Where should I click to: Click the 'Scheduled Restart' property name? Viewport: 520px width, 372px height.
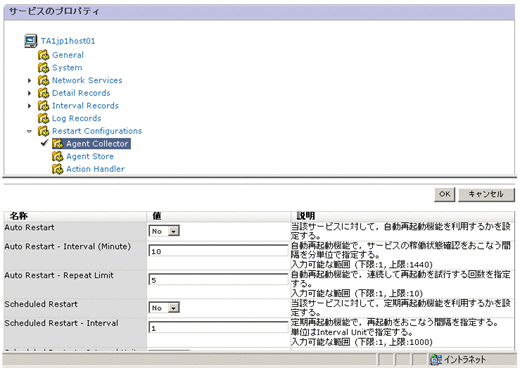41,304
